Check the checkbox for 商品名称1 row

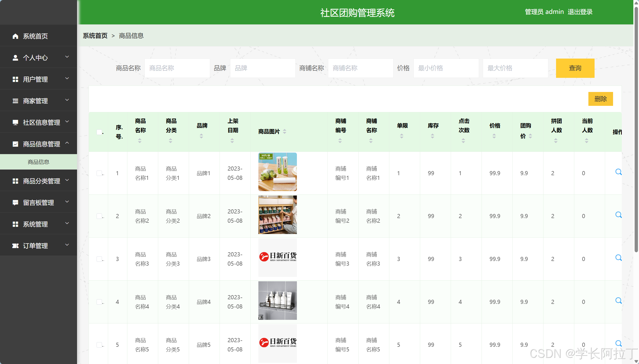(99, 173)
